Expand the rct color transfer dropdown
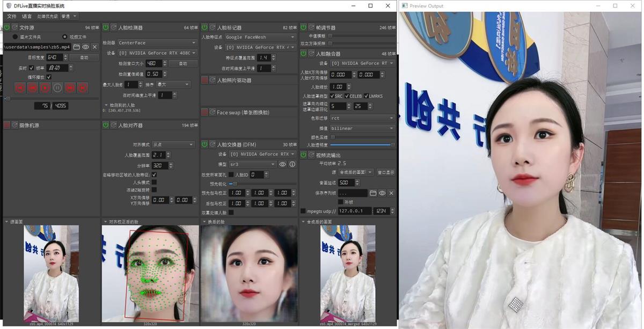644x329 pixels. [x=362, y=118]
